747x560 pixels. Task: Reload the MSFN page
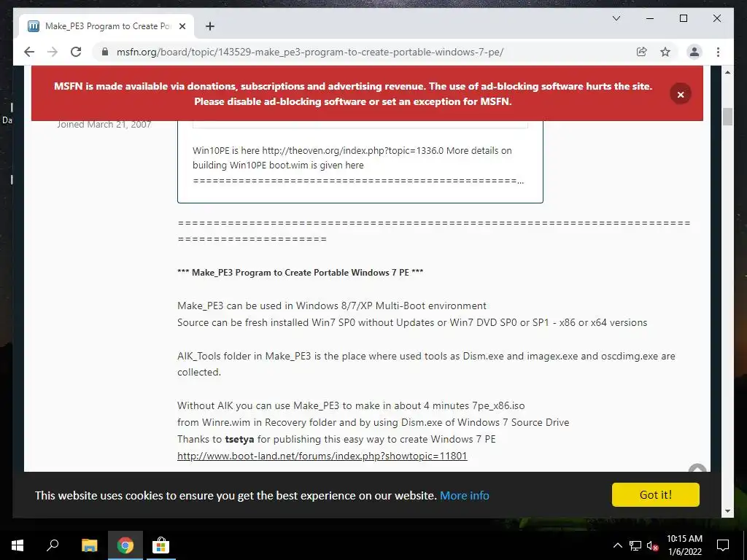tap(76, 52)
